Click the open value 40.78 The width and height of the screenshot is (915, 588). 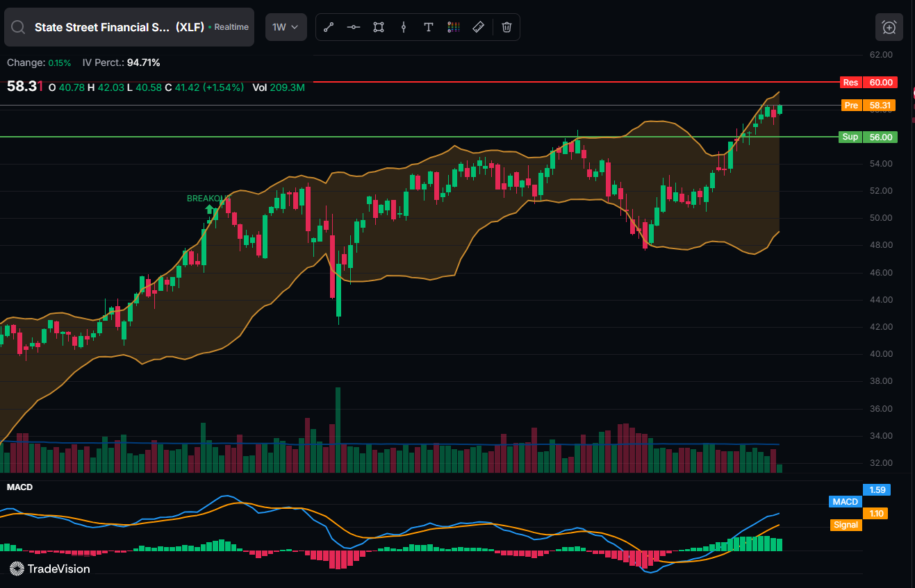(72, 87)
